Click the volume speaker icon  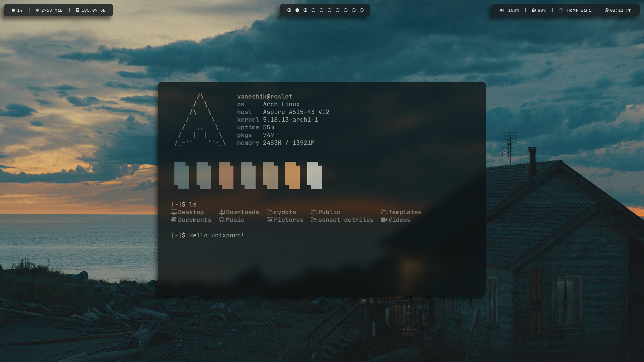pos(502,10)
